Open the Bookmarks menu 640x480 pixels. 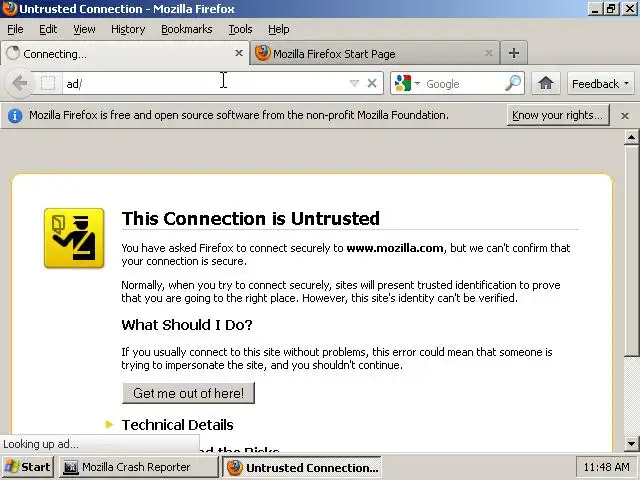[187, 29]
